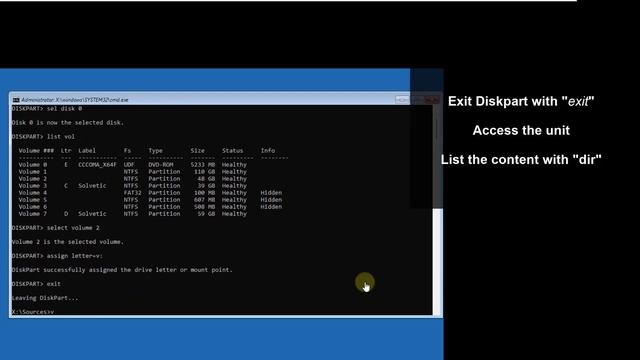Click the drive letter 'D' in Volume 7 row
Viewport: 640px width, 360px height.
66,214
